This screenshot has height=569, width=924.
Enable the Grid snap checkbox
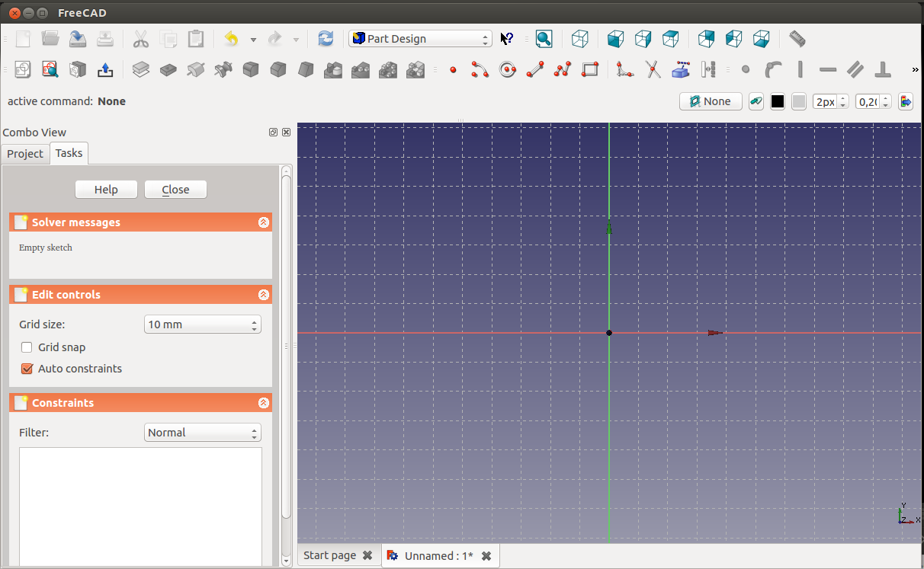click(x=27, y=347)
